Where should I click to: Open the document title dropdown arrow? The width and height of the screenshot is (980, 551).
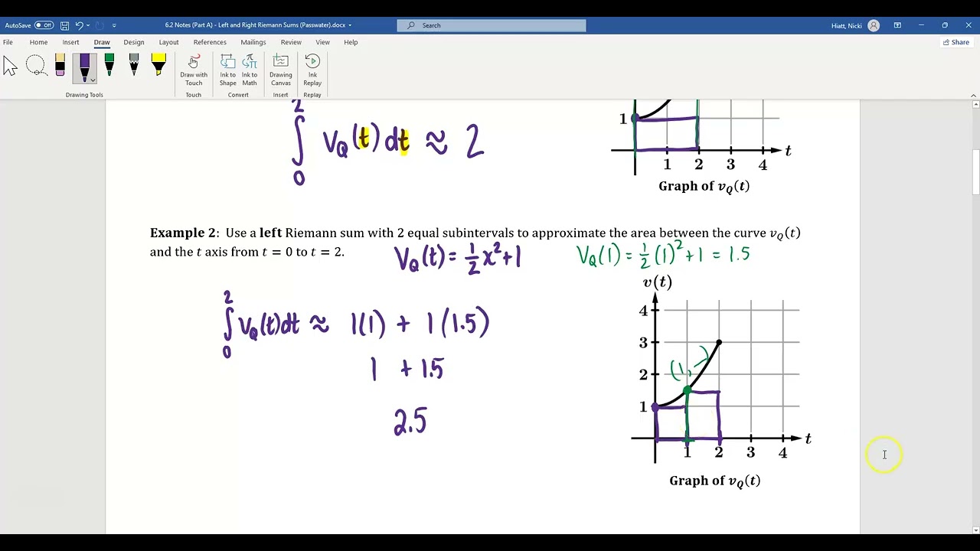pyautogui.click(x=350, y=25)
